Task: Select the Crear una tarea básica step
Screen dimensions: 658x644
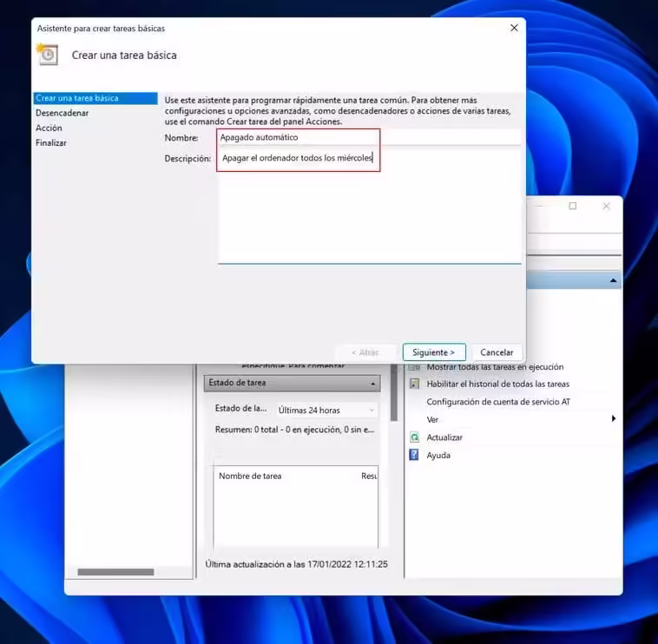Action: pos(95,98)
